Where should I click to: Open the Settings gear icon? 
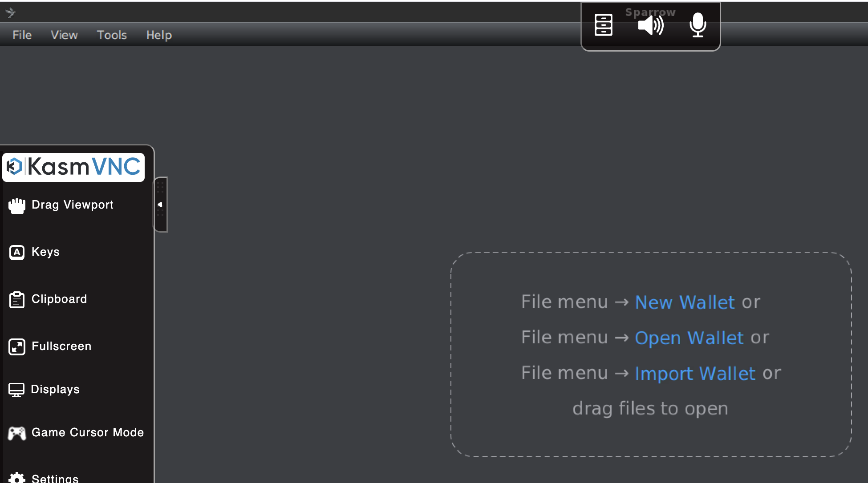[17, 478]
